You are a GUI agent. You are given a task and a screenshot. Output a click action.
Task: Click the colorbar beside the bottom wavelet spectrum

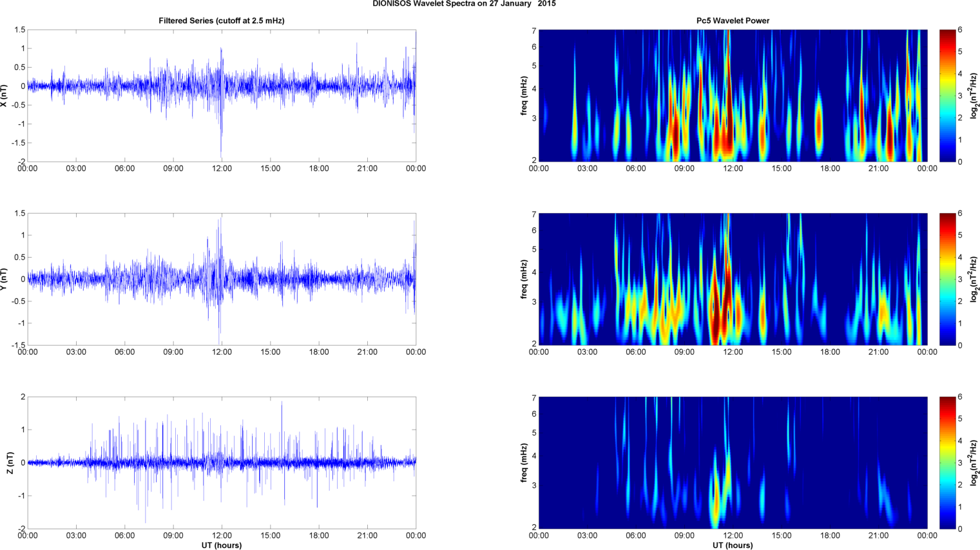point(947,462)
